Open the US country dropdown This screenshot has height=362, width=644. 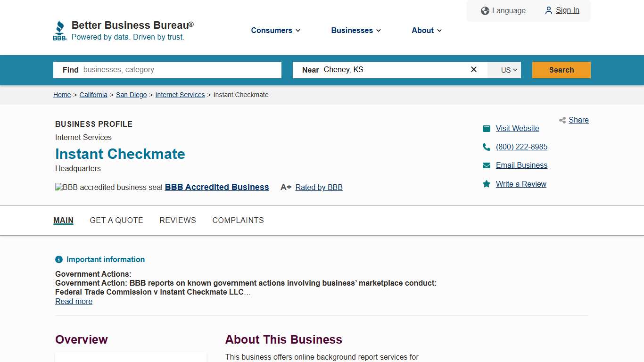[x=504, y=70]
